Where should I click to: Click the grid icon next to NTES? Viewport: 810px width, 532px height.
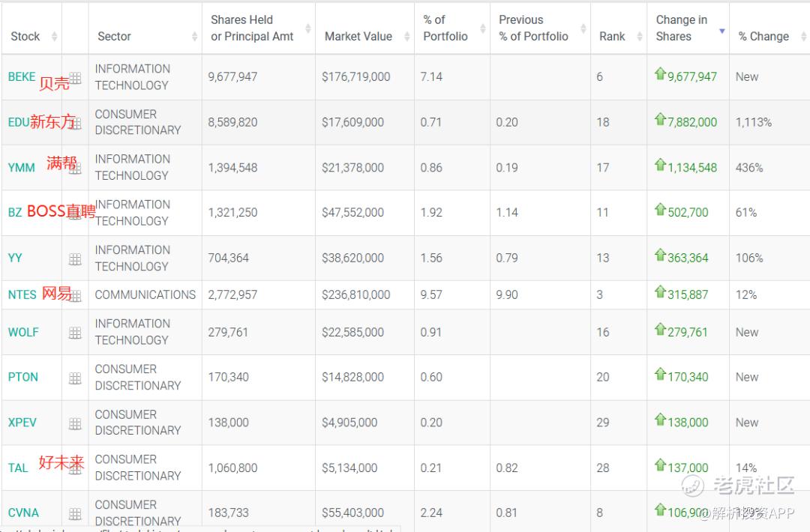[x=75, y=295]
